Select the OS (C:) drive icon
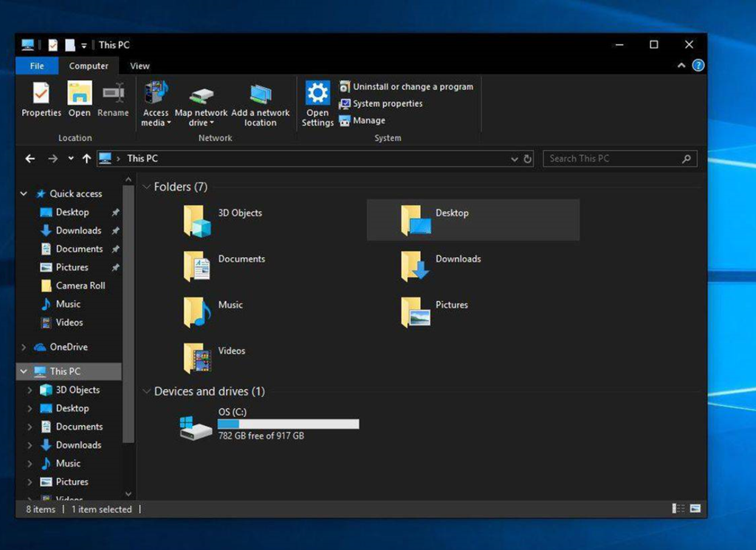This screenshot has width=756, height=550. pos(196,427)
